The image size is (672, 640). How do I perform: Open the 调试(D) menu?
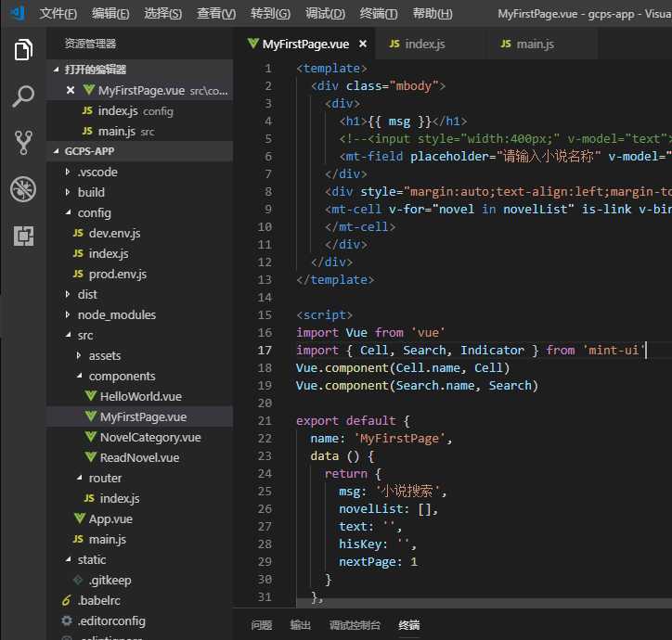tap(325, 14)
